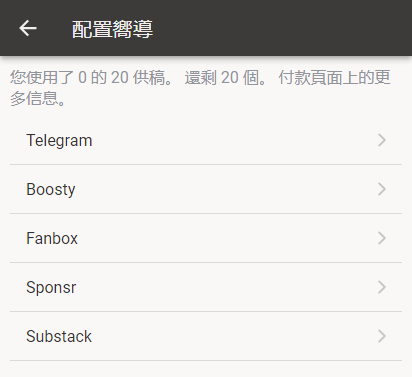Expand the Boosty setup row
The width and height of the screenshot is (412, 377).
[206, 189]
